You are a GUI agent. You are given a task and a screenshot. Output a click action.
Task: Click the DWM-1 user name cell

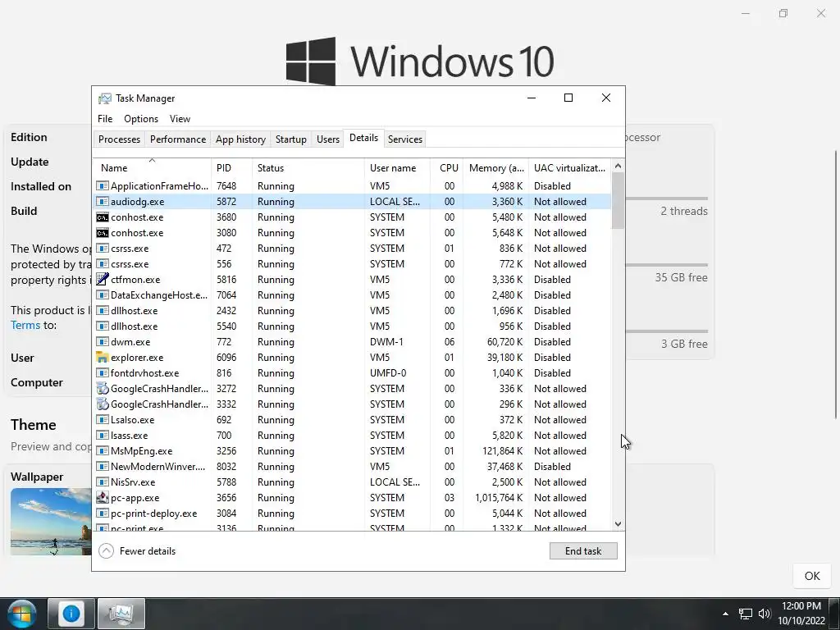pyautogui.click(x=388, y=342)
